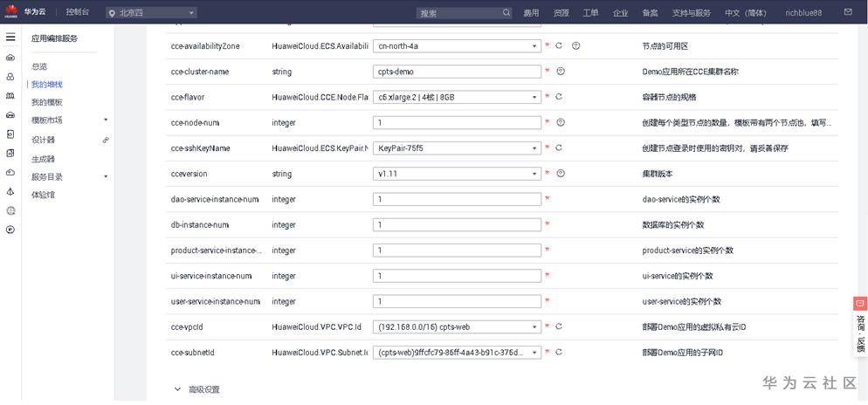This screenshot has height=405, width=868.
Task: Show help for cceversion
Action: click(x=561, y=173)
